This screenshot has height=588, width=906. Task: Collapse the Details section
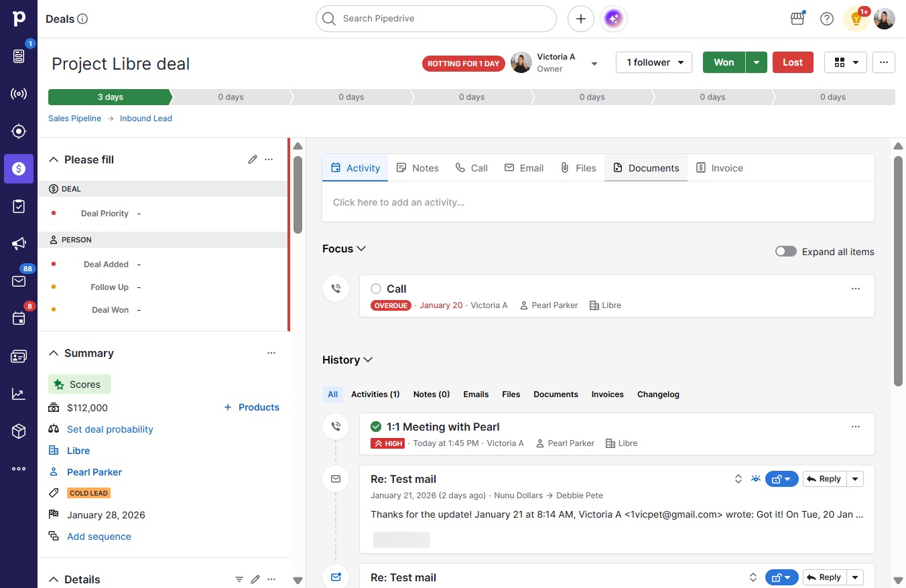click(54, 579)
